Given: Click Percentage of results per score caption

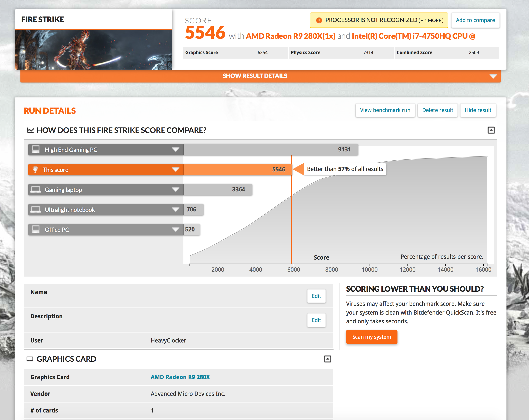Looking at the screenshot, I should point(442,257).
